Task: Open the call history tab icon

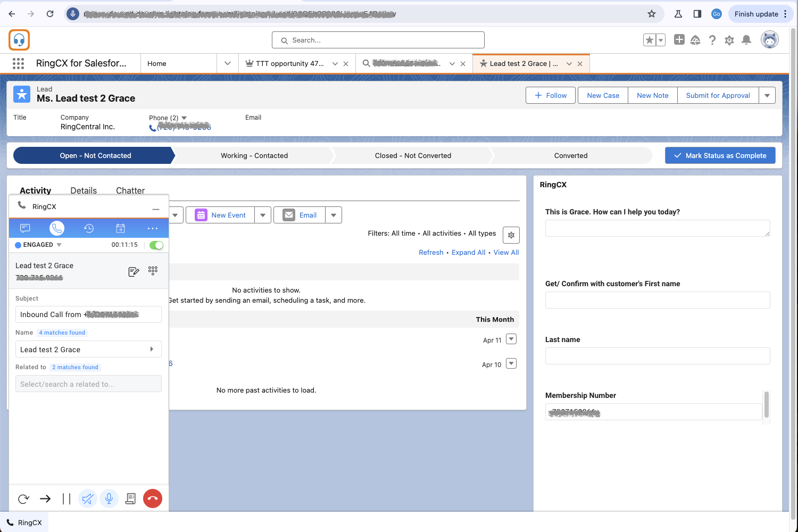Action: click(89, 228)
